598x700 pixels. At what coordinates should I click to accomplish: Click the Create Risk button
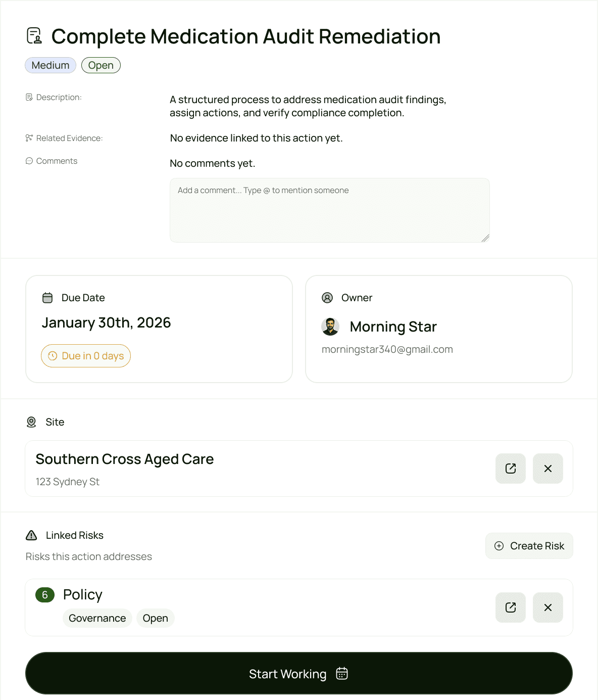click(x=528, y=546)
